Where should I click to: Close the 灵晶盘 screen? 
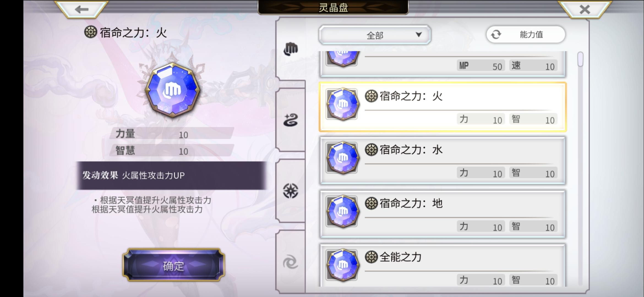click(585, 9)
